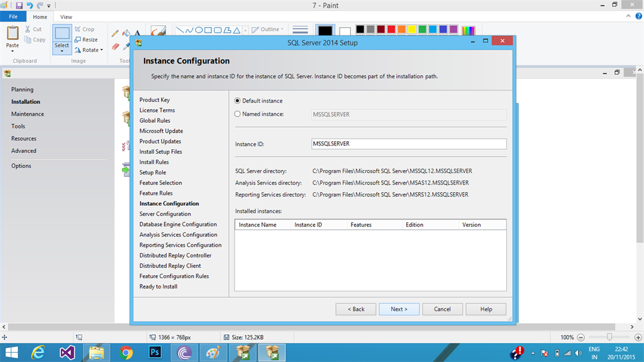
Task: Switch to the Home ribbon tab
Action: 40,17
